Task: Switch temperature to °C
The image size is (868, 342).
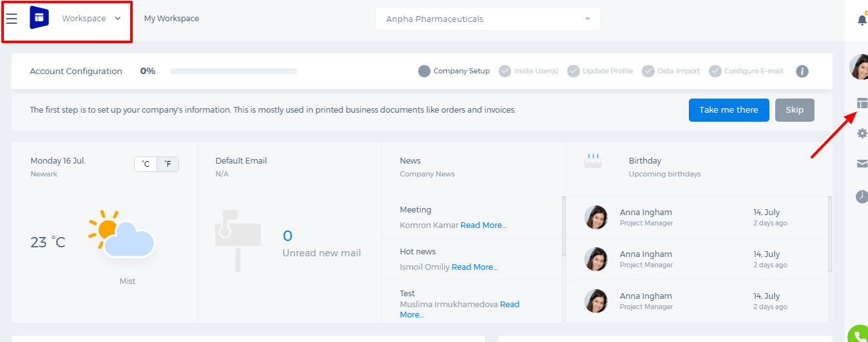Action: point(146,164)
